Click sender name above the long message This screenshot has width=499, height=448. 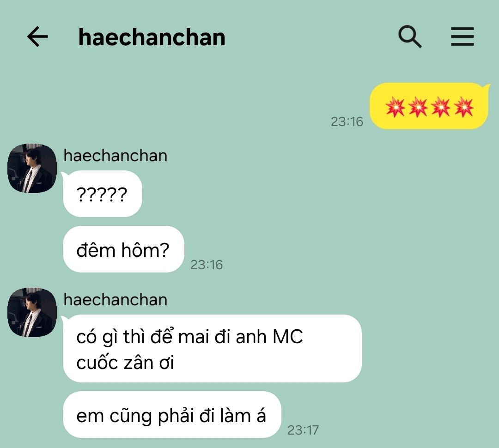coord(115,300)
